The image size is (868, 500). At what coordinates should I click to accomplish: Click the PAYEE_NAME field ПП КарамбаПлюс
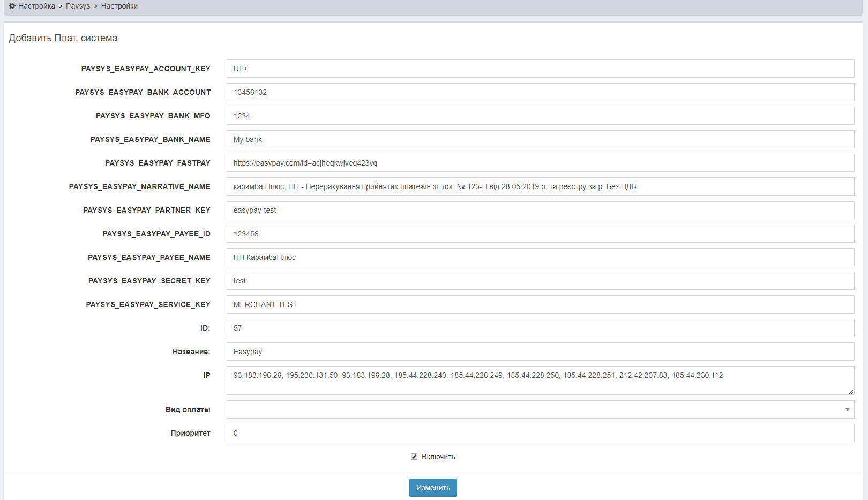540,257
